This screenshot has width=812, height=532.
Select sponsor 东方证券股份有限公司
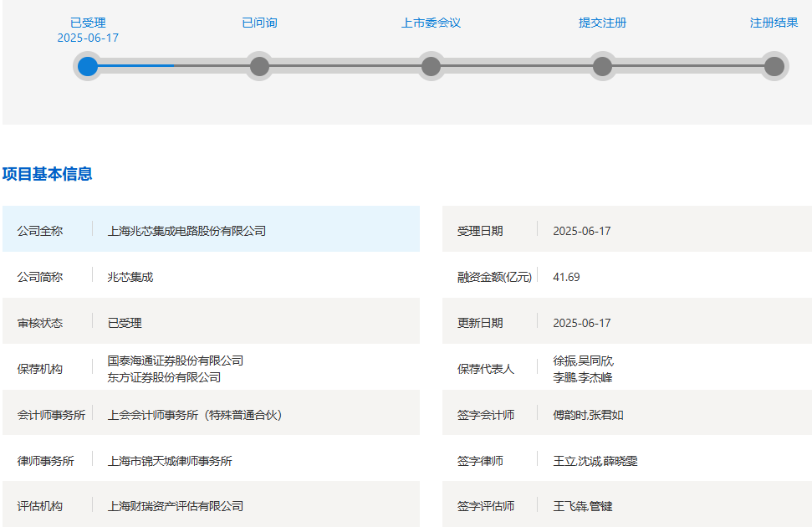pyautogui.click(x=164, y=377)
